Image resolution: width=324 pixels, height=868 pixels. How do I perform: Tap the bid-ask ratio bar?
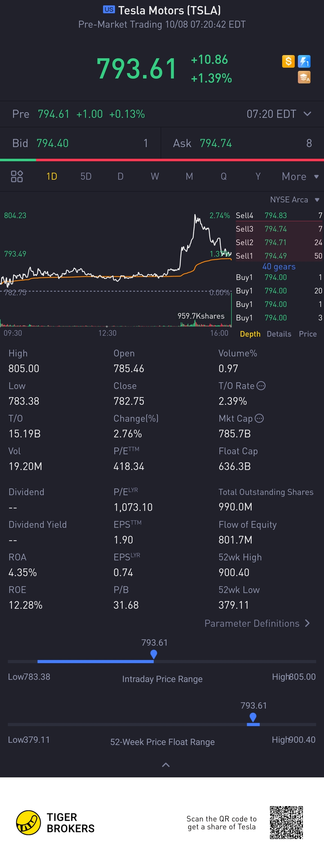(162, 160)
